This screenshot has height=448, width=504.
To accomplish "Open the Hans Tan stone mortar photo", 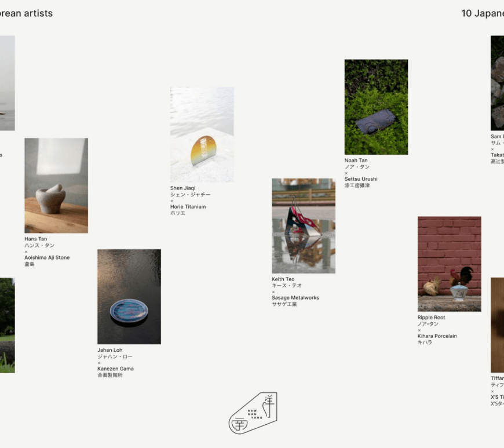I will pyautogui.click(x=56, y=185).
